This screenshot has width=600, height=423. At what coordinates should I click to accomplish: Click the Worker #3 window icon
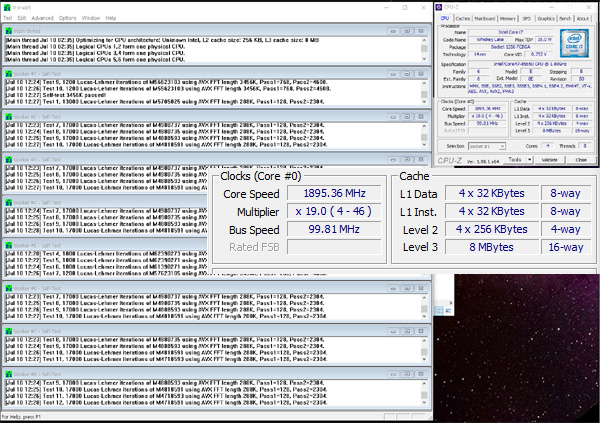pyautogui.click(x=9, y=160)
